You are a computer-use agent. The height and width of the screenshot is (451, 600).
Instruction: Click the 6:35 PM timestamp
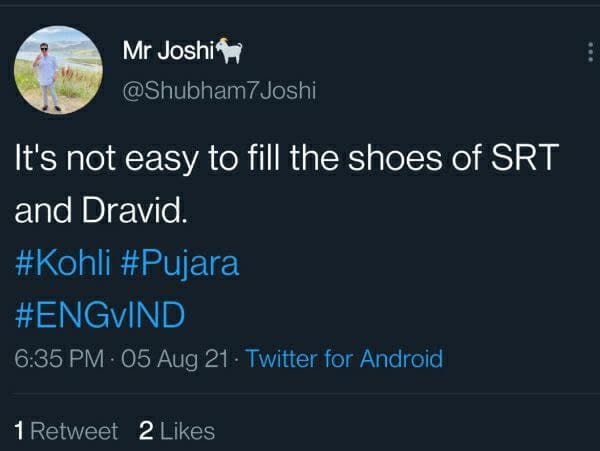[x=60, y=359]
